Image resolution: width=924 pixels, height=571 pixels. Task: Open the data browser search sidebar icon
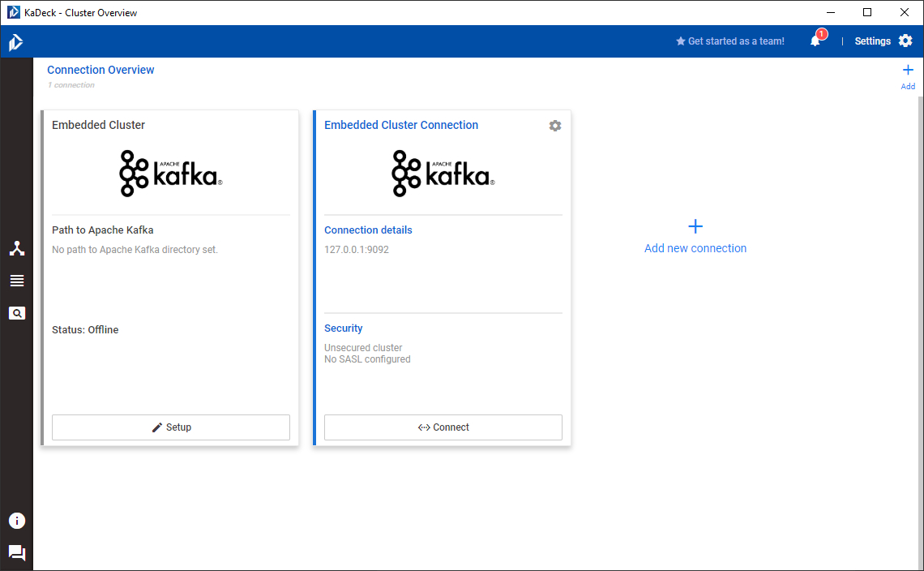click(17, 313)
